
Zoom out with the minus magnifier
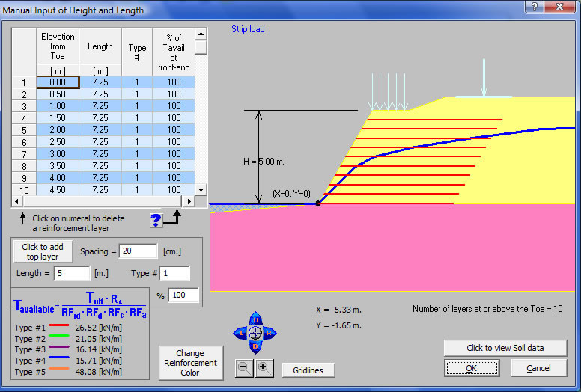246,367
